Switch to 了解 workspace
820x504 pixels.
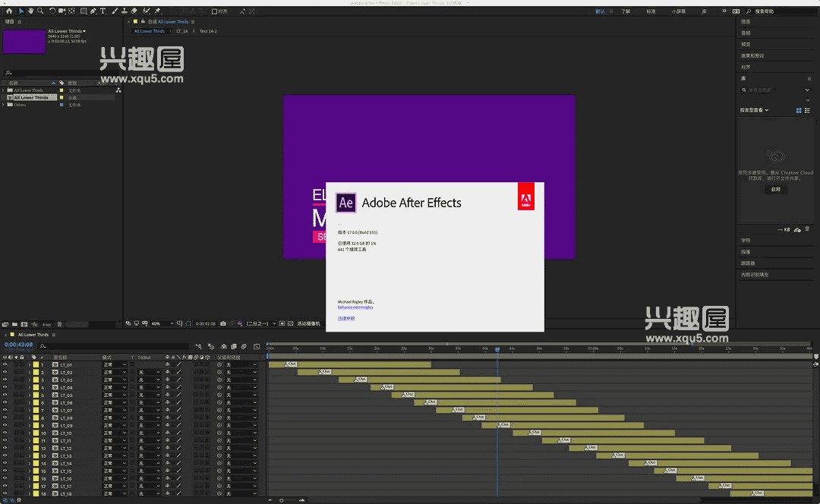click(626, 11)
